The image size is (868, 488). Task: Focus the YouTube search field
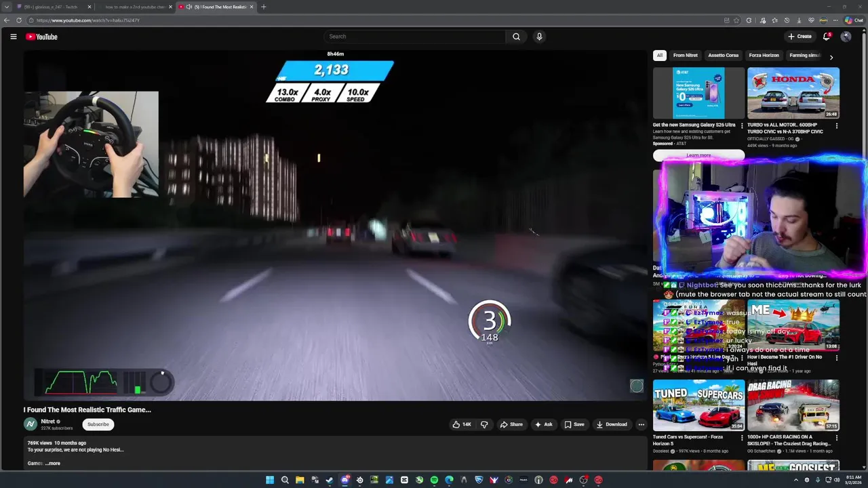pyautogui.click(x=414, y=37)
